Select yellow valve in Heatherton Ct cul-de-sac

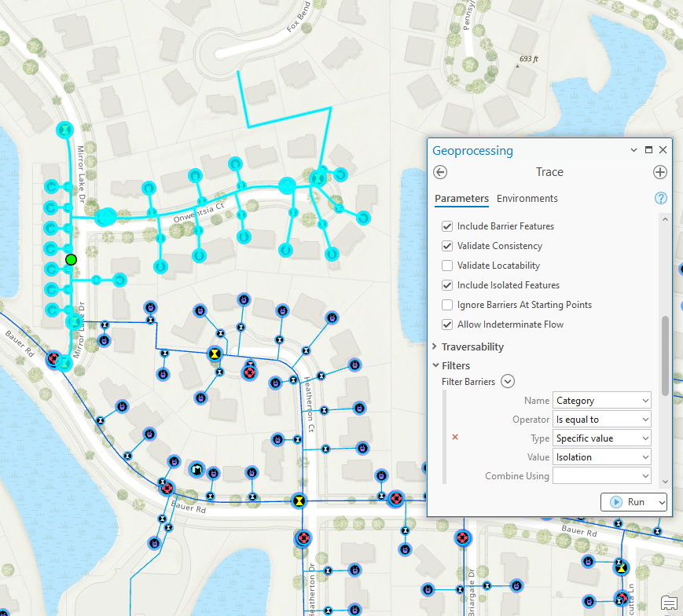(x=215, y=354)
